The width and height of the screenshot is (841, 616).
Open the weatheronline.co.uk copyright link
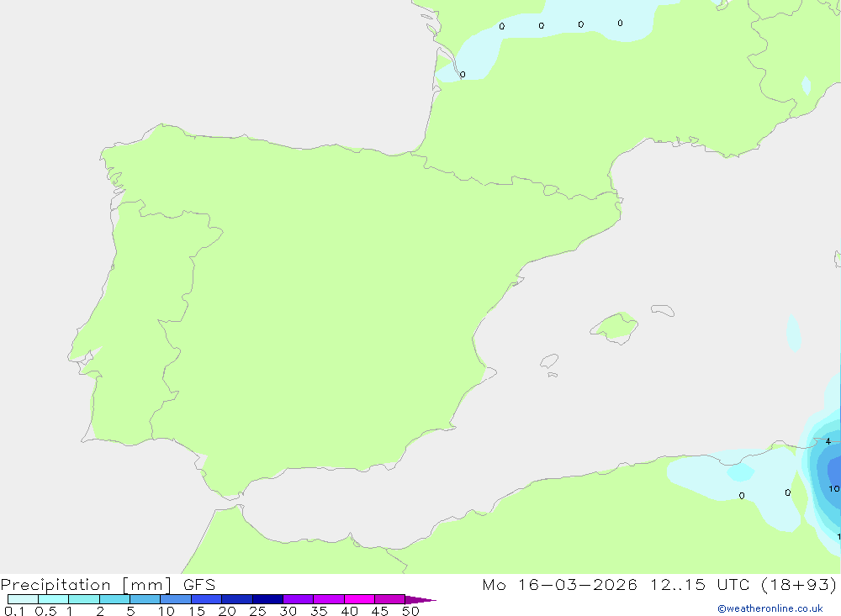coord(770,608)
